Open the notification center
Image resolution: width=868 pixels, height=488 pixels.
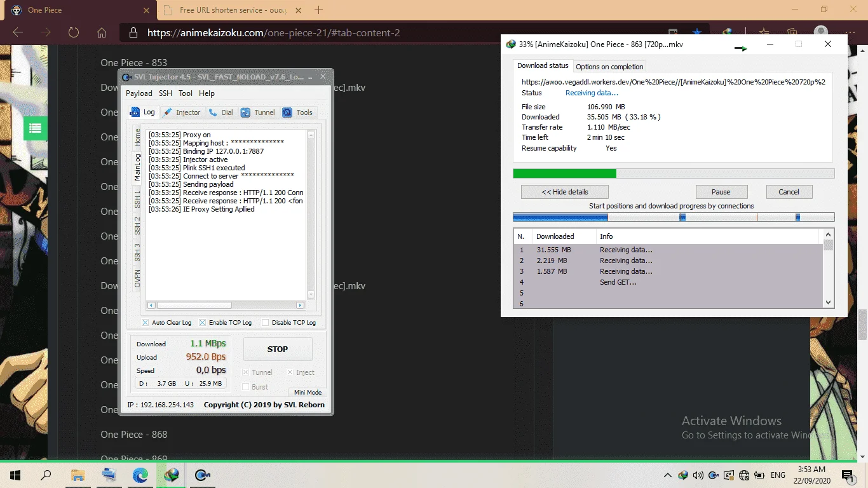(847, 475)
